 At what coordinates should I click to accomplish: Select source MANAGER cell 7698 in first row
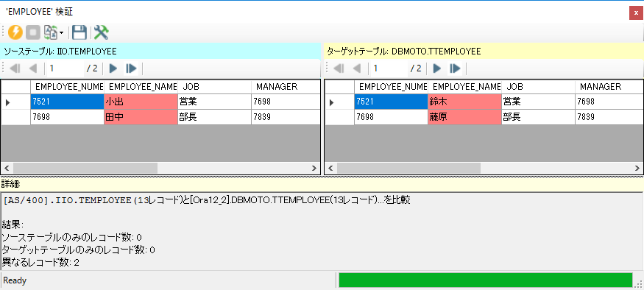coord(286,102)
